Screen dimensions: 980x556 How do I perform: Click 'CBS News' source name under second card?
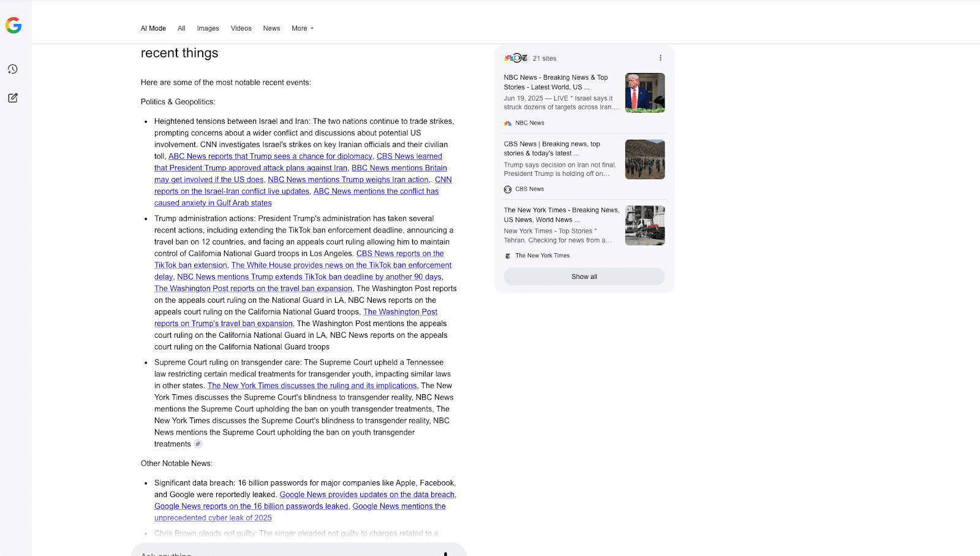[x=530, y=189]
